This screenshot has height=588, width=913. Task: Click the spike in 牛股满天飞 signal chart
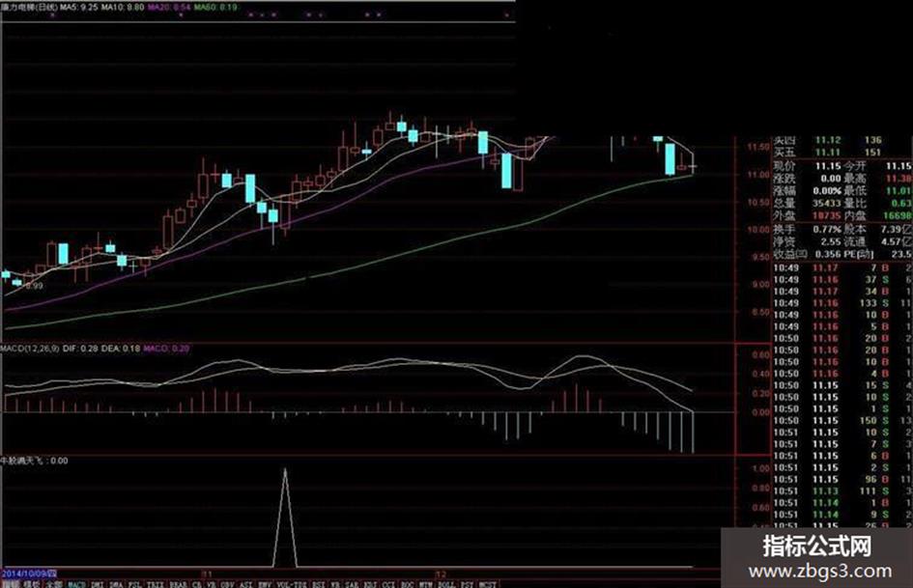coord(285,516)
